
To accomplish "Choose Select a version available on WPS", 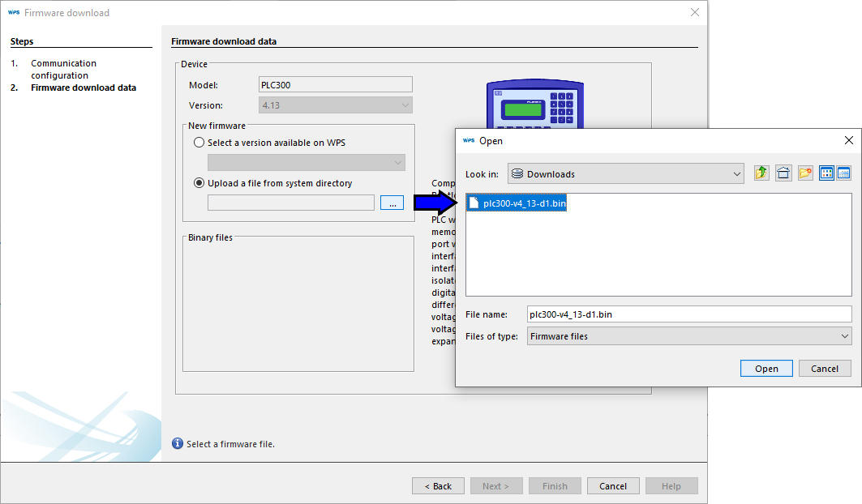I will click(x=200, y=143).
